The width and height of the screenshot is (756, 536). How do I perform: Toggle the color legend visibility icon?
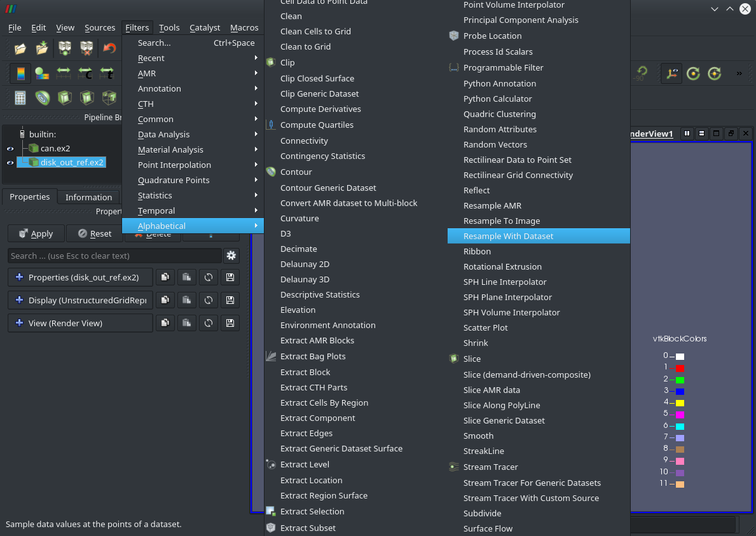tap(20, 74)
